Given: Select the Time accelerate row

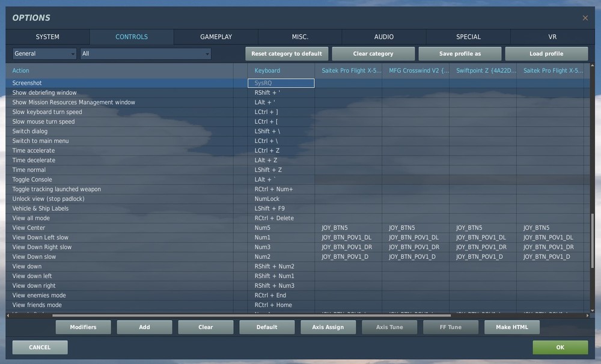Looking at the screenshot, I should 298,151.
